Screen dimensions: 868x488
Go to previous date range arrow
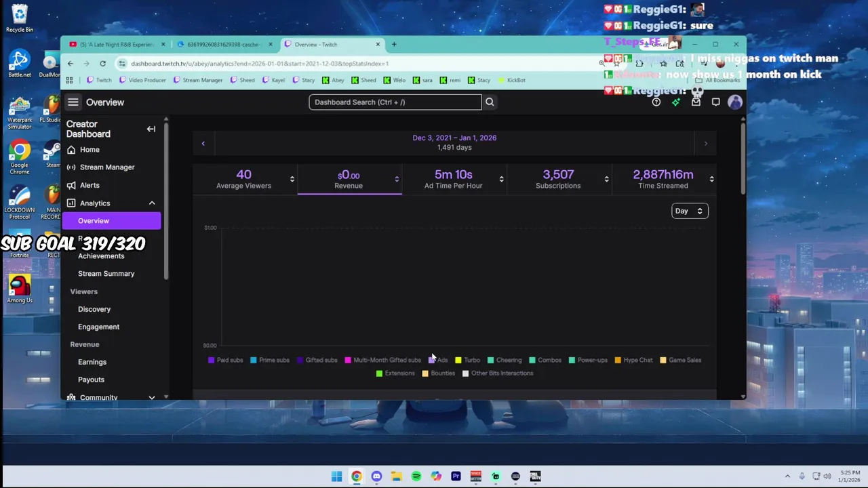point(203,143)
